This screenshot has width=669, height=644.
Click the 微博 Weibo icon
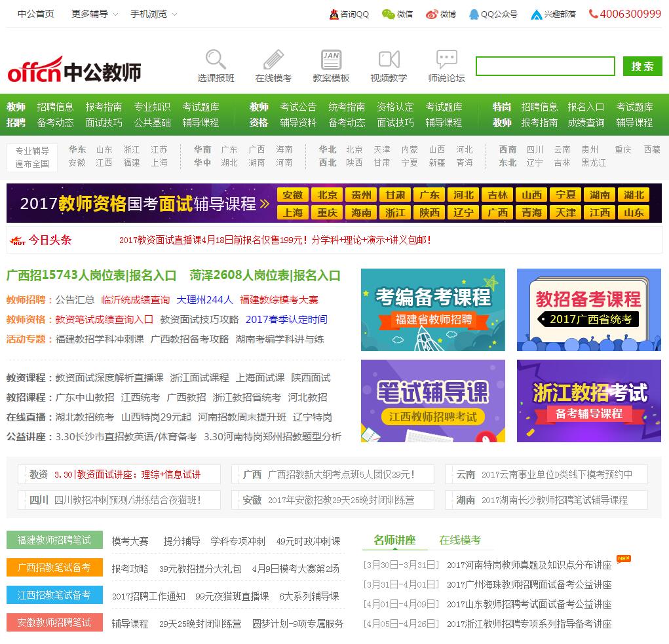pyautogui.click(x=432, y=14)
